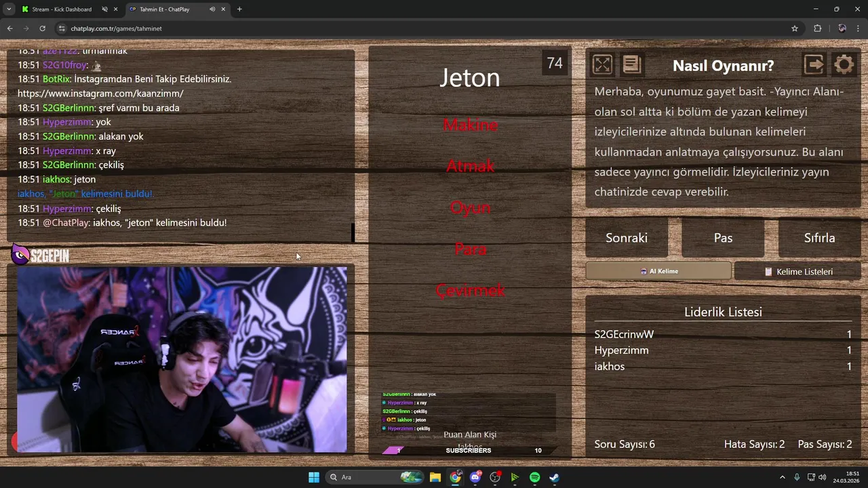
Task: Click the Pas Sayısı: 2 counter
Action: click(825, 445)
